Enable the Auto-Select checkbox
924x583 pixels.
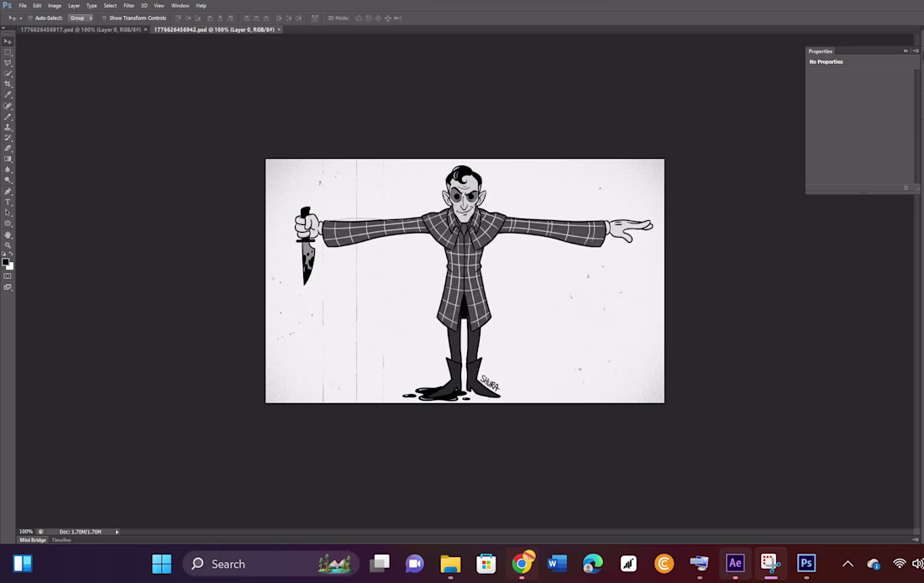coord(30,18)
